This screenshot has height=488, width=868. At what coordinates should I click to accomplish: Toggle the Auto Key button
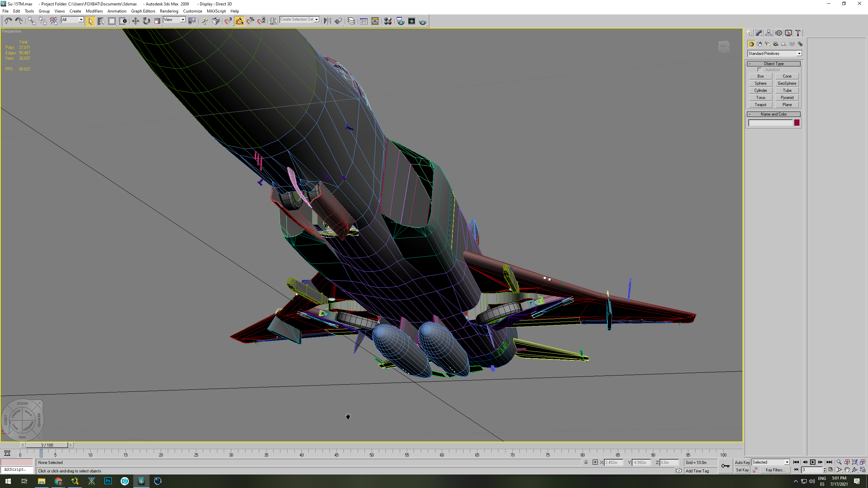(x=742, y=462)
